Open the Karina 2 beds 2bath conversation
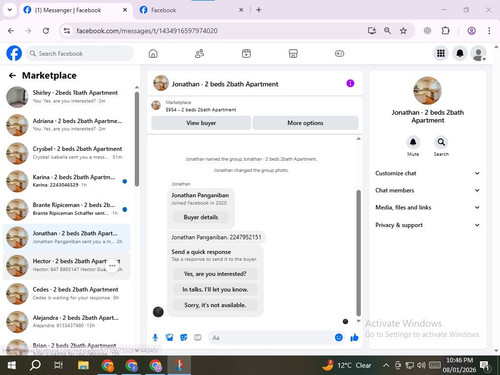This screenshot has height=375, width=500. click(67, 181)
